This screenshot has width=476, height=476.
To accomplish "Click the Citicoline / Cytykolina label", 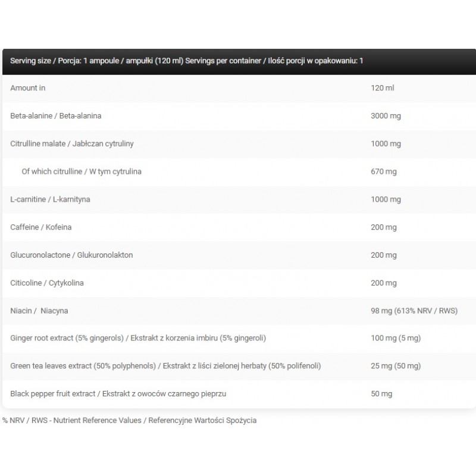I will click(47, 283).
